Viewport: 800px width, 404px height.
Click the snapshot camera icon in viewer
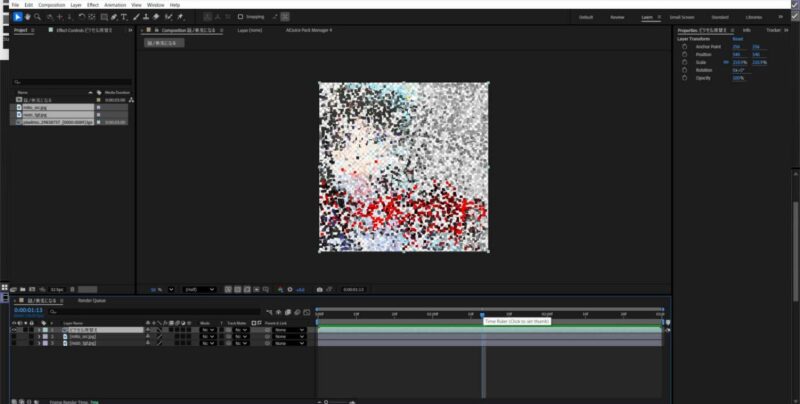(319, 289)
